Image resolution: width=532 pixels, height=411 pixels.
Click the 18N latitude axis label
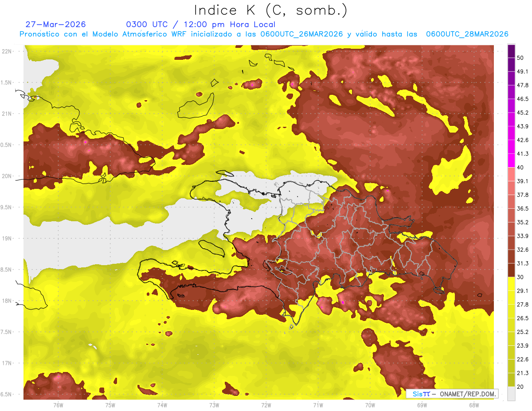[x=7, y=301]
